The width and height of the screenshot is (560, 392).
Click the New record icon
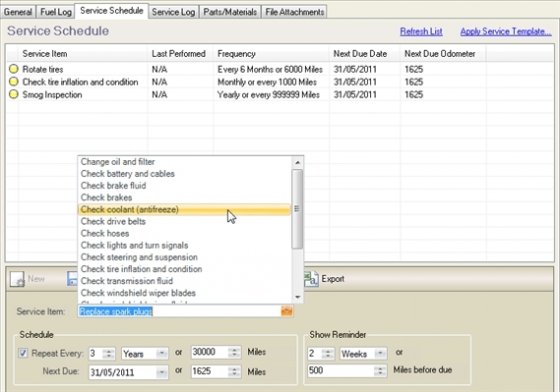pos(17,279)
